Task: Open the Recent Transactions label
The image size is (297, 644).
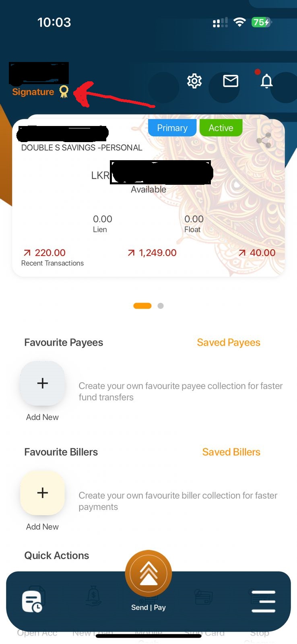Action: coord(52,263)
